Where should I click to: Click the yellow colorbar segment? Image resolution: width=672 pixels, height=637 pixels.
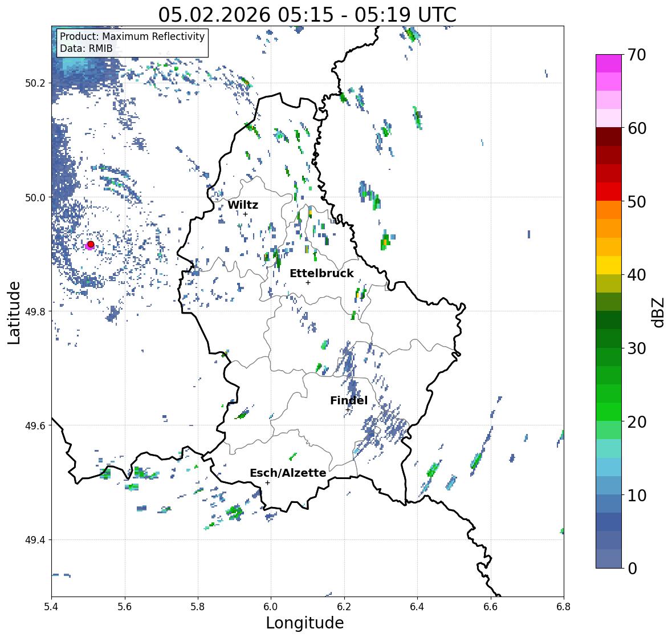(x=609, y=265)
